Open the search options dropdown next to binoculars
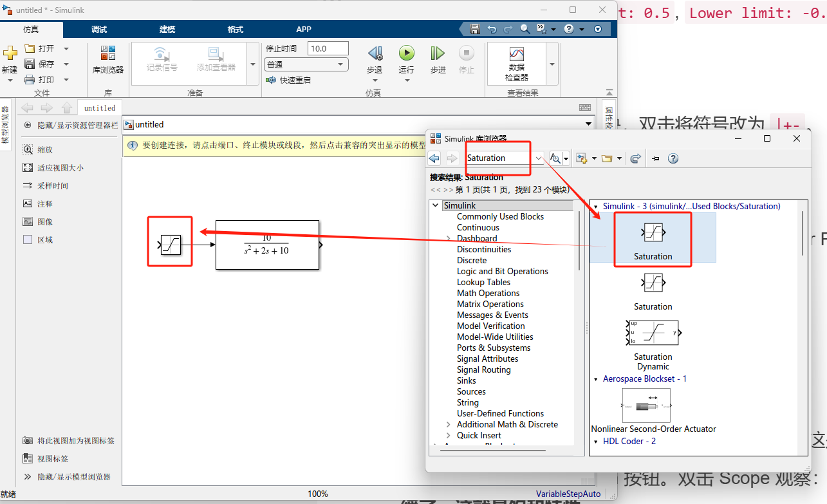Screen dimensions: 827x504 566,158
